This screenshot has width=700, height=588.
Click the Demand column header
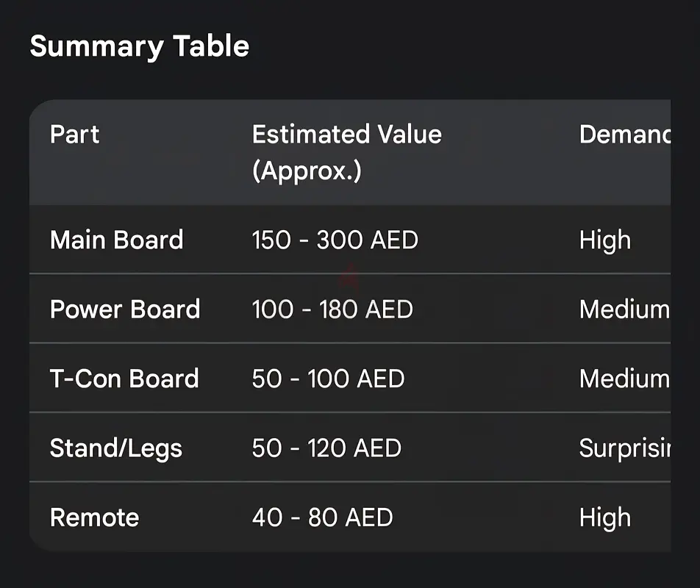tap(624, 135)
